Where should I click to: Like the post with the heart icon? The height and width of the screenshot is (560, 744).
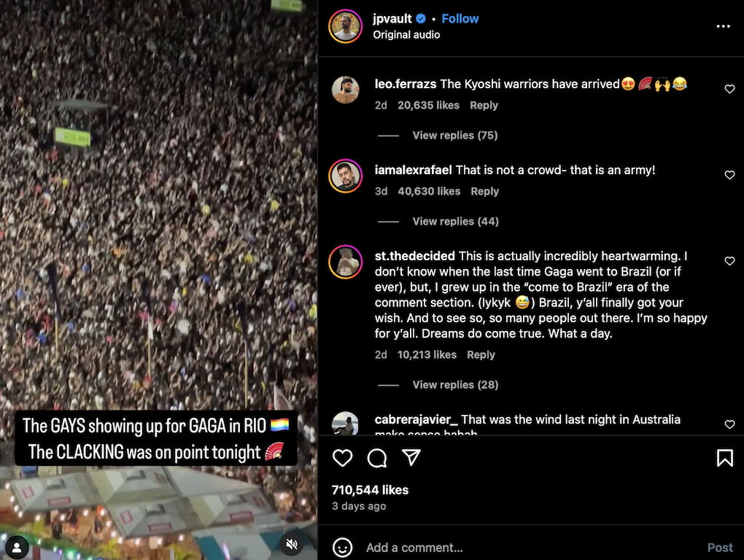point(342,458)
